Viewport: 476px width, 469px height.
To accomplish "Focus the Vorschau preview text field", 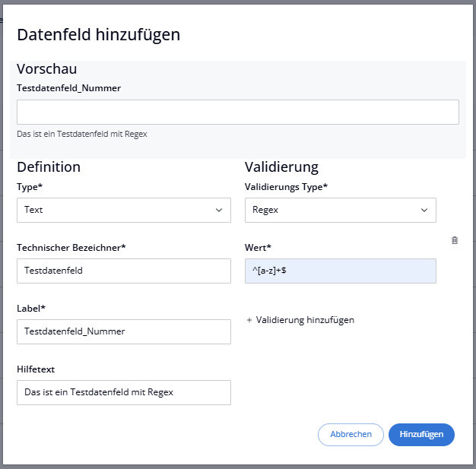I will [x=237, y=112].
